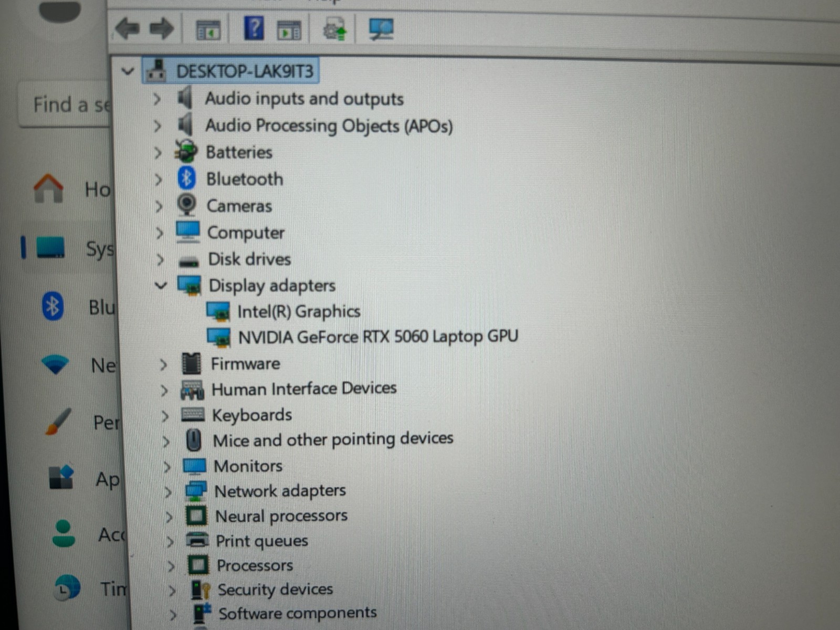Image resolution: width=840 pixels, height=630 pixels.
Task: Expand the Bluetooth device category
Action: [158, 180]
